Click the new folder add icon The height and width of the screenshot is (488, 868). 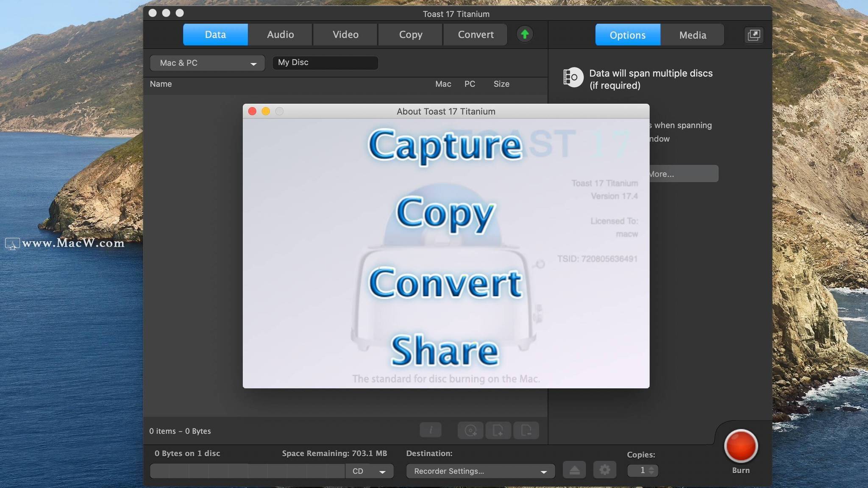[x=498, y=430]
